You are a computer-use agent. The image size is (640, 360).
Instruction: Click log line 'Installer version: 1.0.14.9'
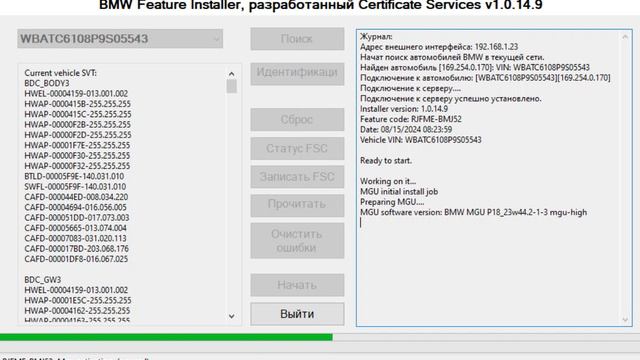[x=404, y=109]
